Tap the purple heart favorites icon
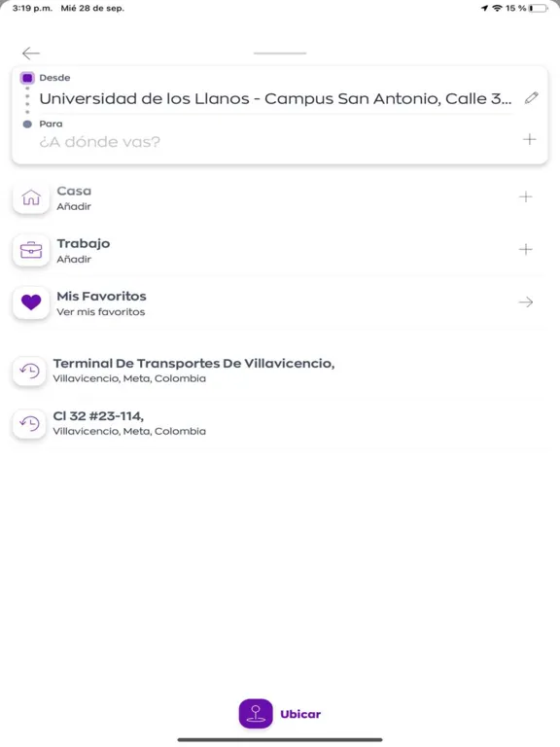Screen dimensions: 560x747 tap(31, 302)
